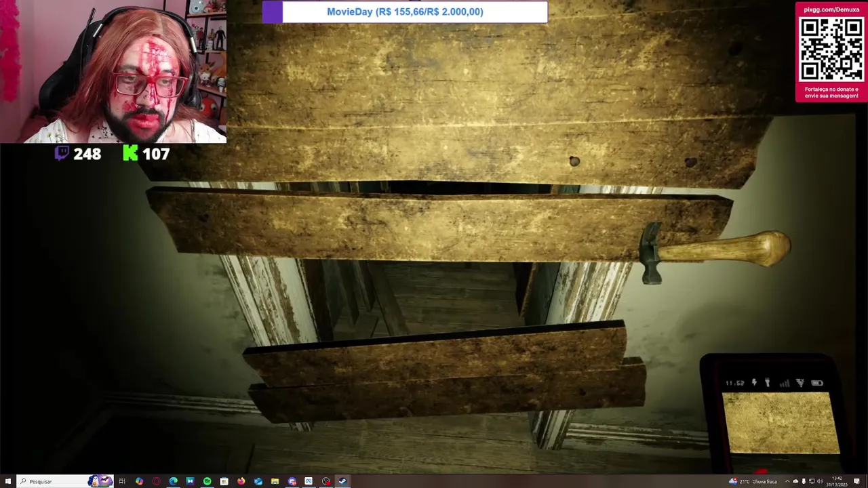This screenshot has width=868, height=488.
Task: Open the notification center
Action: [x=856, y=481]
